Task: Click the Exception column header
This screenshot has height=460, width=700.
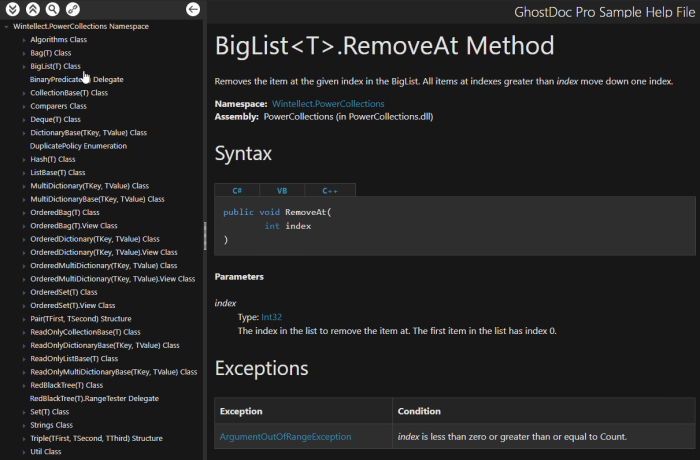Action: click(x=241, y=411)
